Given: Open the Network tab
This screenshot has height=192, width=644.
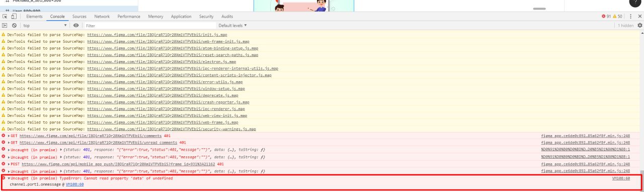Looking at the screenshot, I should 102,17.
